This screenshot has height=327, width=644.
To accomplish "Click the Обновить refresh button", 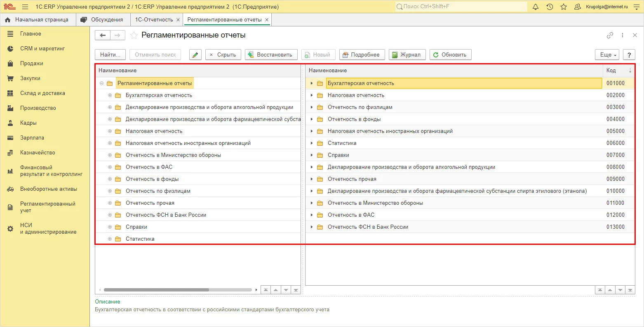I will (x=450, y=54).
